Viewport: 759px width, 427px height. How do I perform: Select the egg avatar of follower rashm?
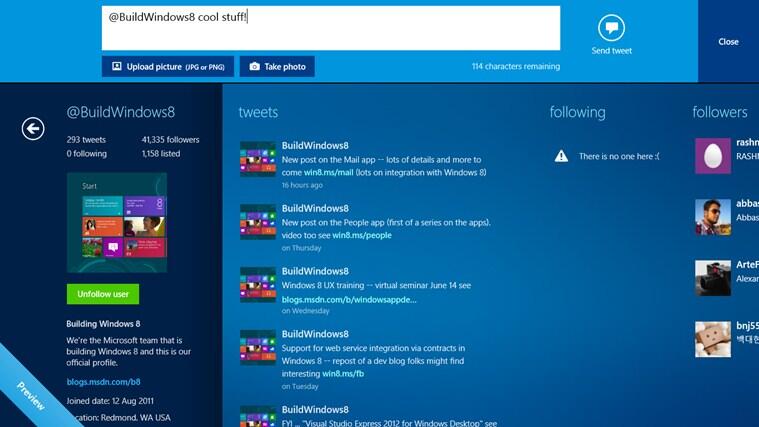(713, 156)
